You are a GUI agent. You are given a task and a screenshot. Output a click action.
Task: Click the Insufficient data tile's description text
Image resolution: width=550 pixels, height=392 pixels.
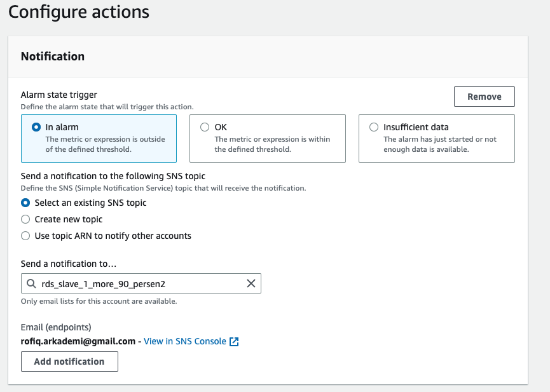(440, 144)
